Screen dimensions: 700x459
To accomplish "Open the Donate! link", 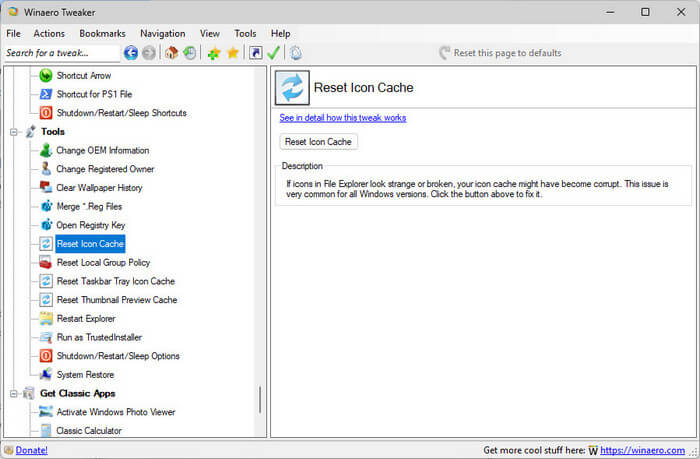I will pyautogui.click(x=32, y=450).
